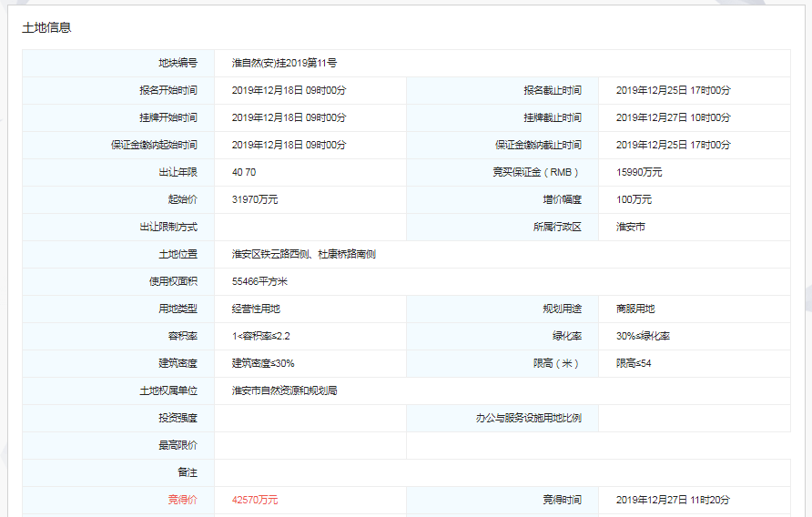812x517 pixels.
Task: Click the 增价幅度 value 100万元
Action: [x=634, y=199]
